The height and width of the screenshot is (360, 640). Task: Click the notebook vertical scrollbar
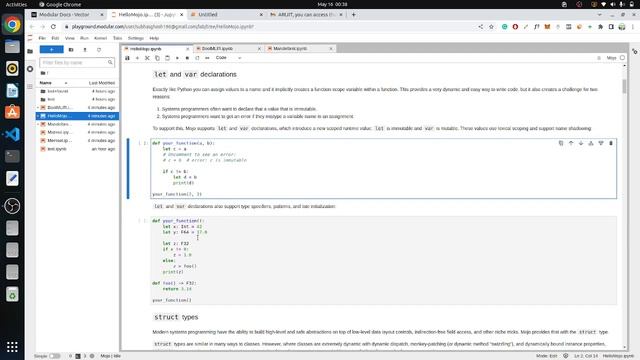pos(624,87)
